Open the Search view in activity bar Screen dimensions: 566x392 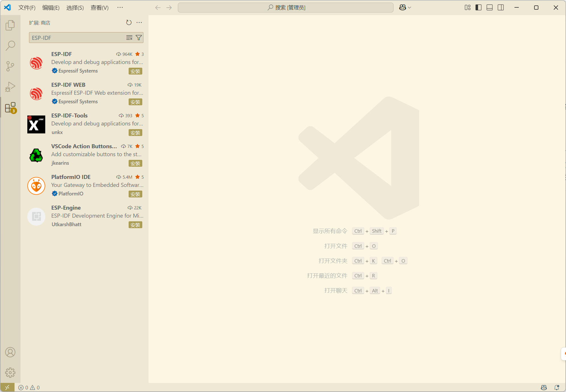pos(10,46)
